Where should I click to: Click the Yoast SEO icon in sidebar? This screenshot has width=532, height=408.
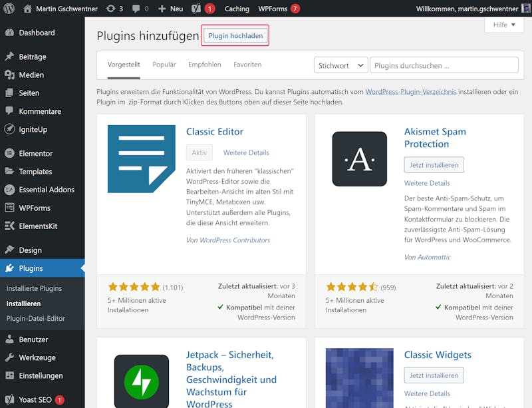(x=9, y=399)
